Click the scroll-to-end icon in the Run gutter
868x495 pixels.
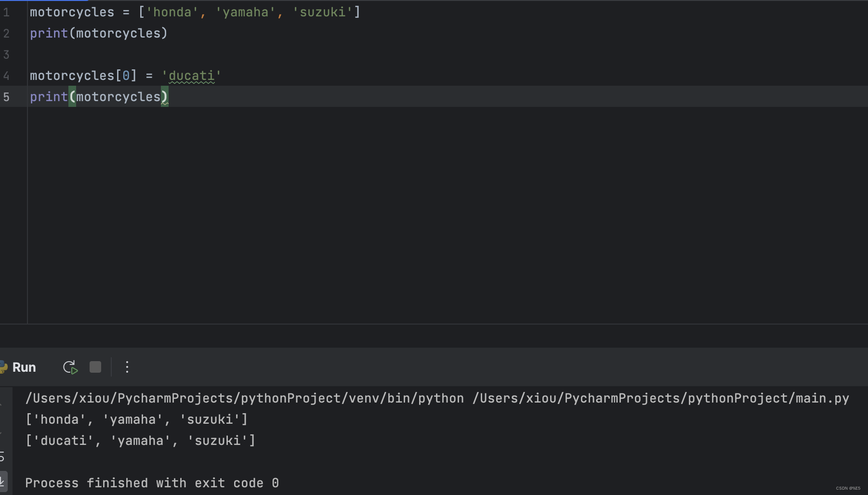pyautogui.click(x=3, y=481)
